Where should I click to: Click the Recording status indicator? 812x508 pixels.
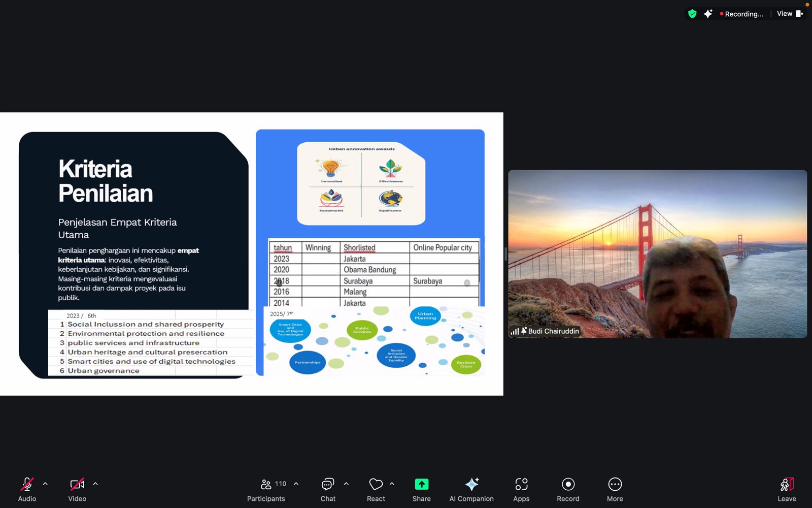coord(741,14)
